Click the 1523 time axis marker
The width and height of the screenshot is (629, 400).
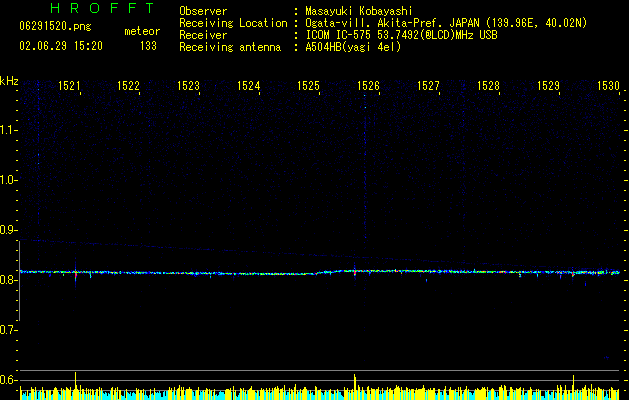189,86
